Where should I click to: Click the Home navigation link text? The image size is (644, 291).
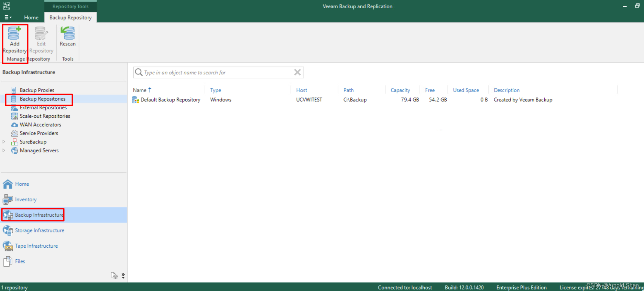[22, 184]
